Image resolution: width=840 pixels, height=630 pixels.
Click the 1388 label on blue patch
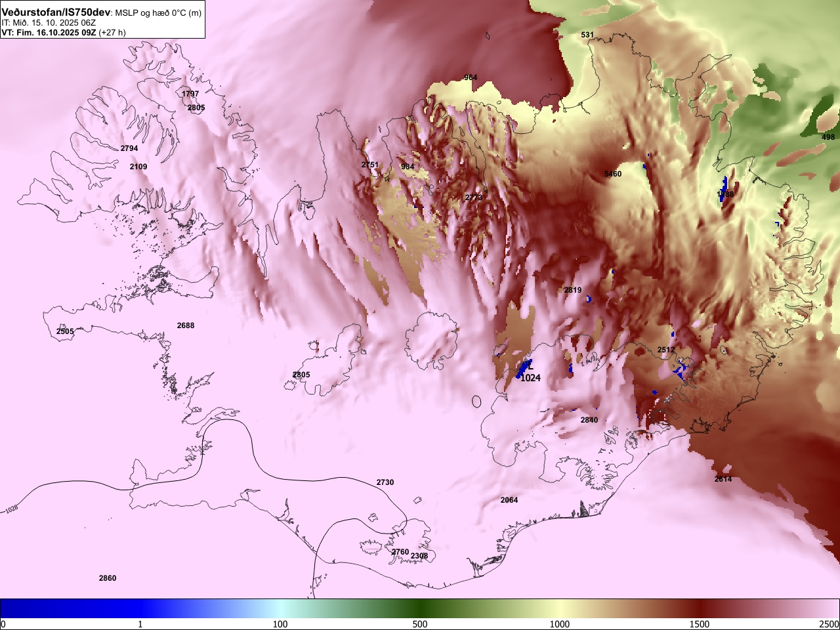[x=725, y=194]
